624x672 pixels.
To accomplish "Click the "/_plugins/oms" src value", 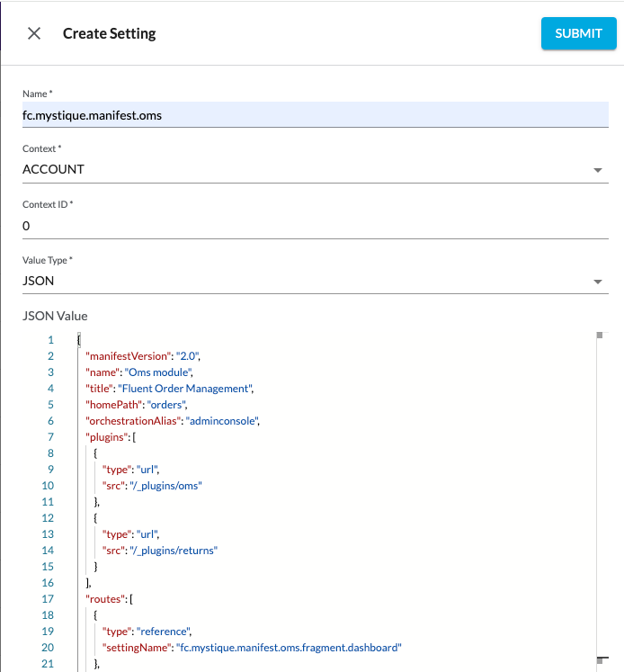I will 165,486.
